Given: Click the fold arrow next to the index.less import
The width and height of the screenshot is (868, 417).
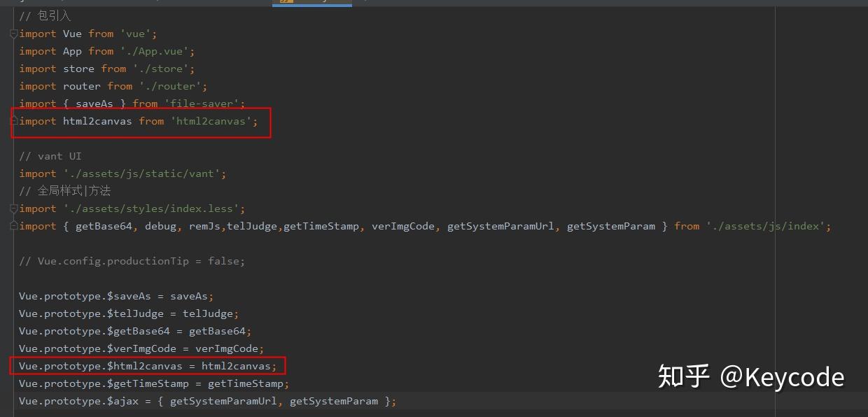Looking at the screenshot, I should (13, 208).
